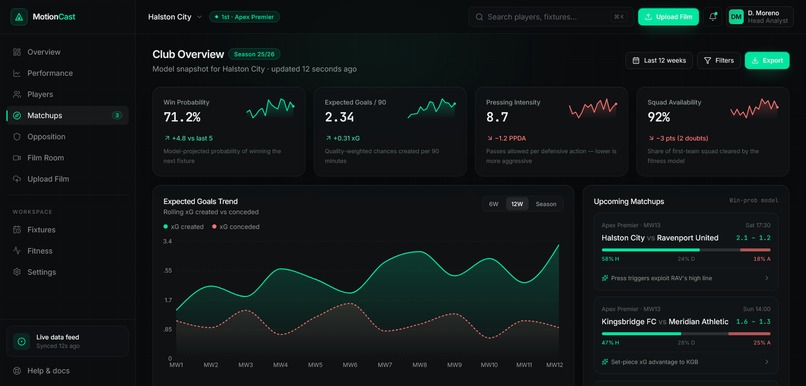Screen dimensions: 806x386
Task: Open Settings in Workspace
Action: coord(67,272)
